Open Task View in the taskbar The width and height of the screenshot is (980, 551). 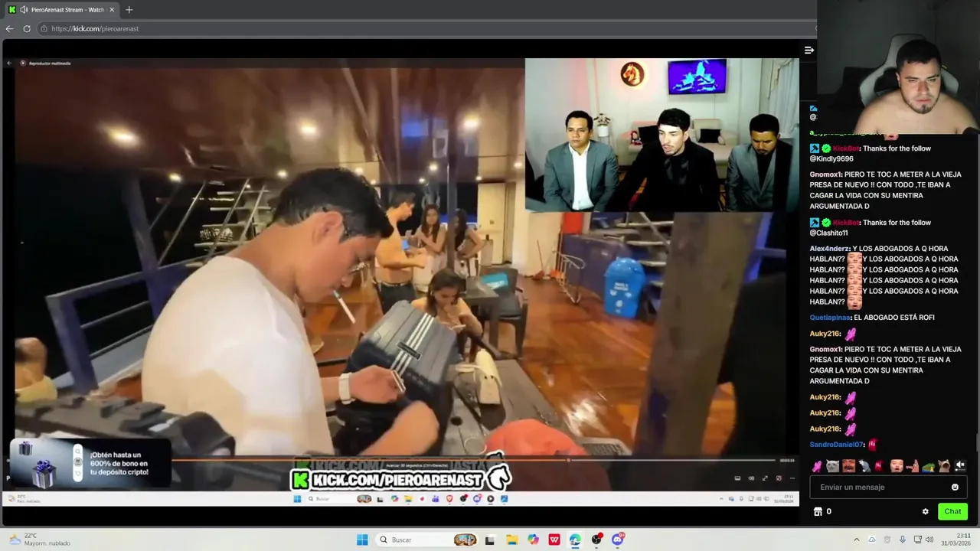[490, 540]
